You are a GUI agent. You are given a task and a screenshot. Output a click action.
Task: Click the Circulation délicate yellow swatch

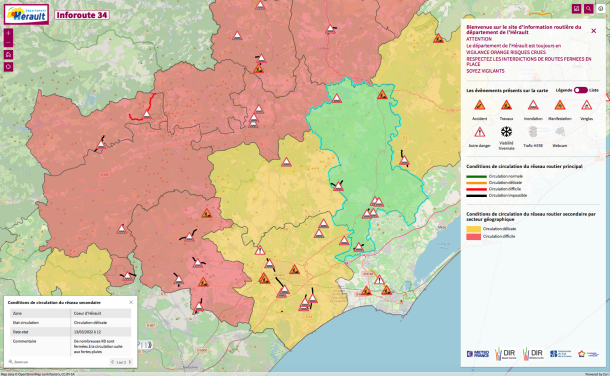coord(473,229)
